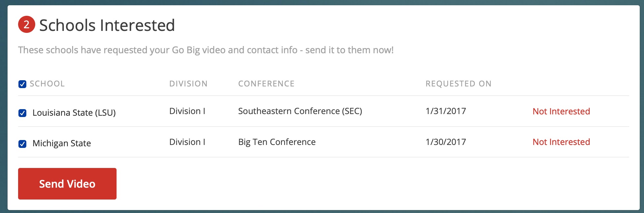Click Big Ten Conference text

point(277,142)
